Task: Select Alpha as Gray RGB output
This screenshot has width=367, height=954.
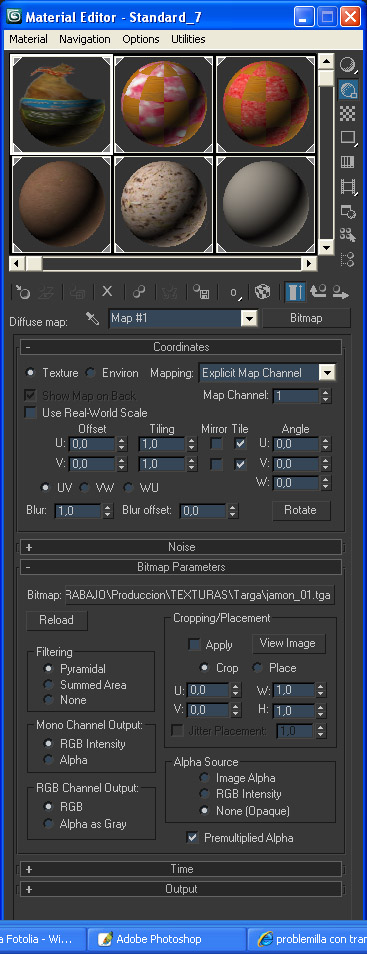Action: [49, 823]
